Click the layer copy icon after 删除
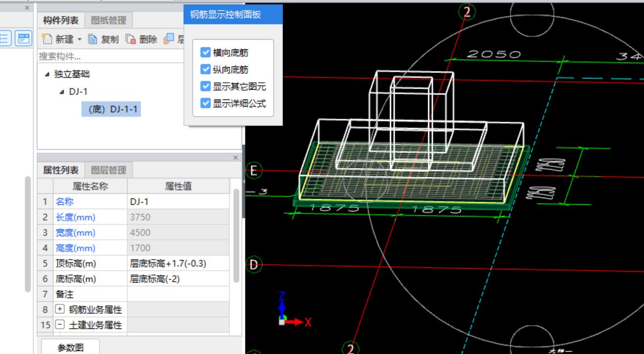 (168, 39)
